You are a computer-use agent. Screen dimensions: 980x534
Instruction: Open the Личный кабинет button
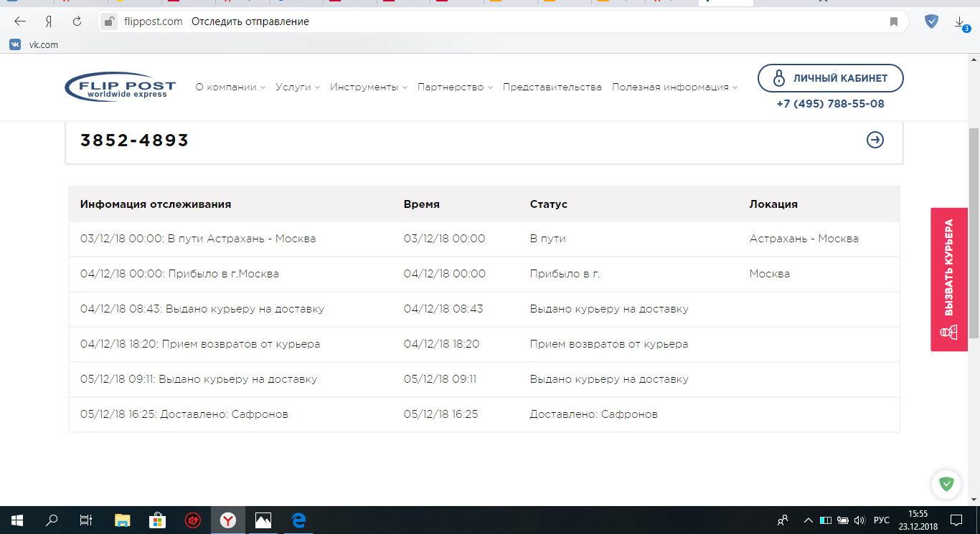tap(830, 78)
